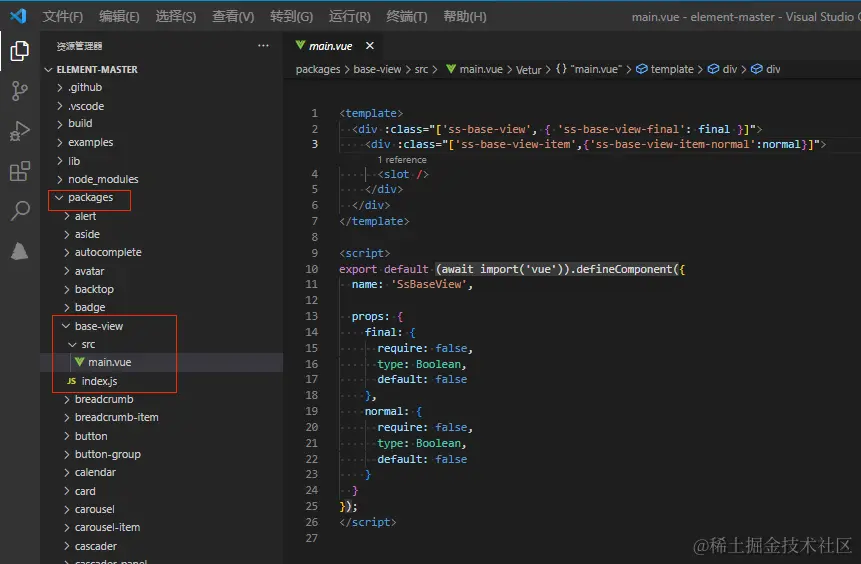Click the braces icon in breadcrumb
861x564 pixels.
coord(561,69)
